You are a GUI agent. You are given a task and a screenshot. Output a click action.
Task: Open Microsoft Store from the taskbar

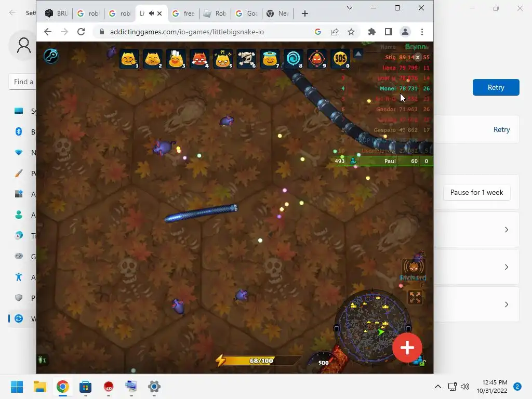(x=86, y=387)
